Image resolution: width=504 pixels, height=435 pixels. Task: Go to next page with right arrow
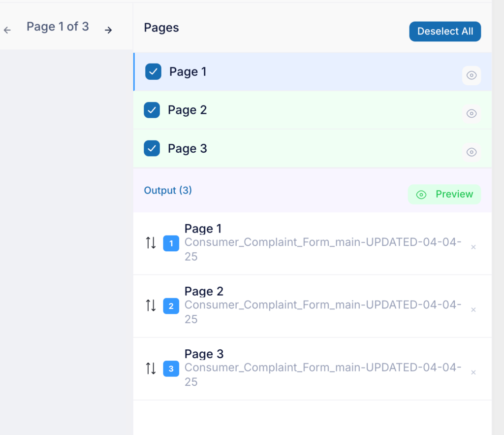[x=108, y=30]
